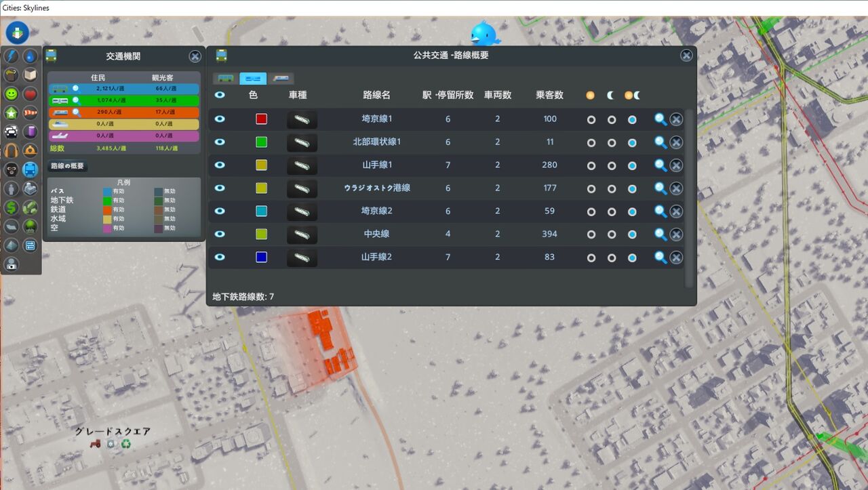
Task: Set 山手線2 to night only
Action: (x=612, y=258)
